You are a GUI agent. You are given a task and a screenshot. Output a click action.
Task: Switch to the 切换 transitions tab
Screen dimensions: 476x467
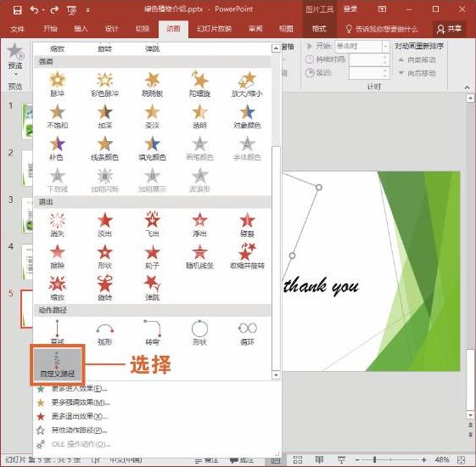(x=143, y=29)
